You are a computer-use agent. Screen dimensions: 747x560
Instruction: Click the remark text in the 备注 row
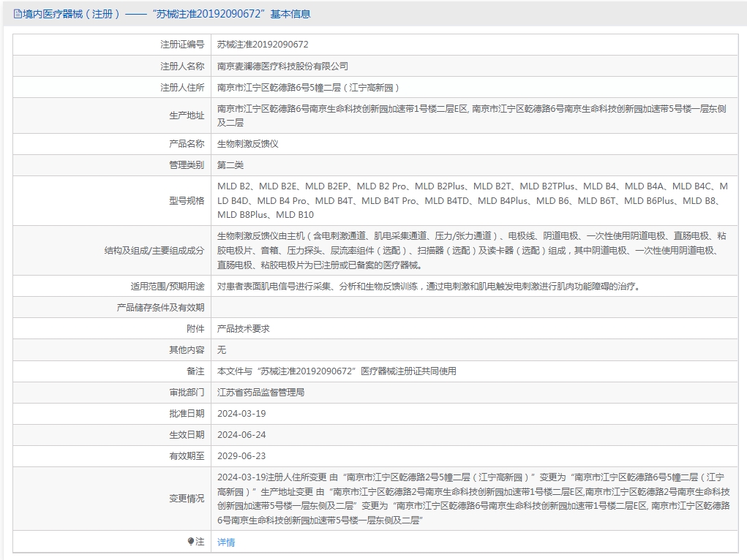click(337, 371)
